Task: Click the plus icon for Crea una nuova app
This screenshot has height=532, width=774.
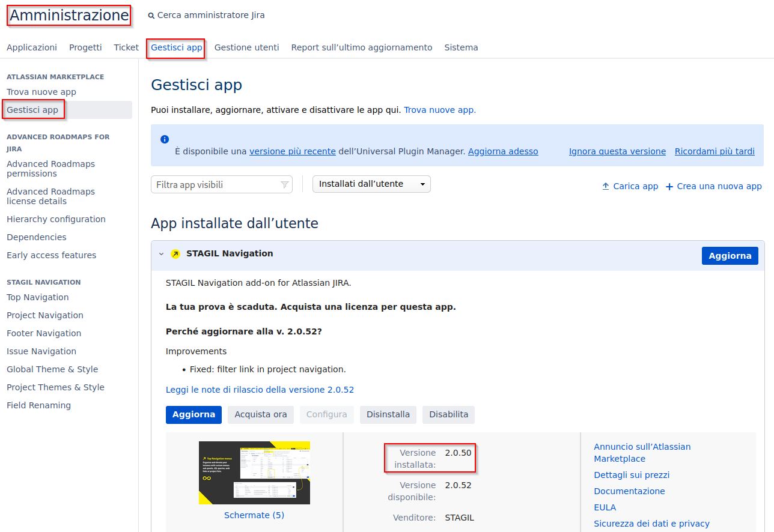Action: pos(669,186)
